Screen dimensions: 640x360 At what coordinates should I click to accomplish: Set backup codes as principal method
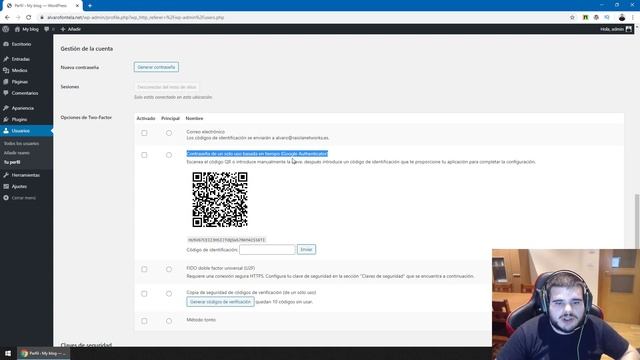169,294
